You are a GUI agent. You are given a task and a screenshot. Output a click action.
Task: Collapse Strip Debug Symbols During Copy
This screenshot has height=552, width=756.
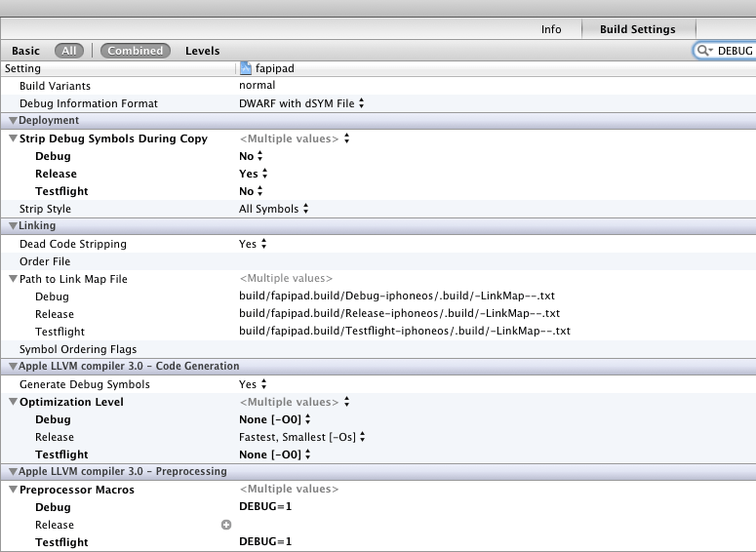[x=13, y=138]
